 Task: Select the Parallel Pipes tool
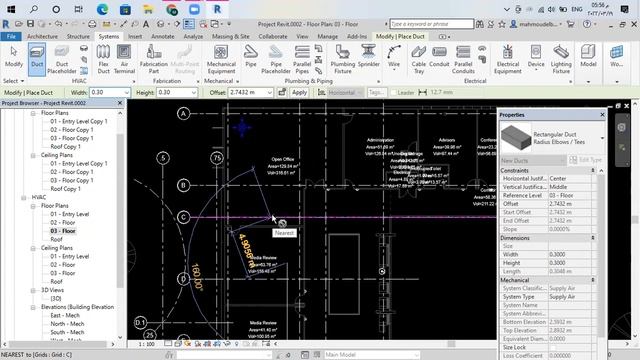click(302, 60)
